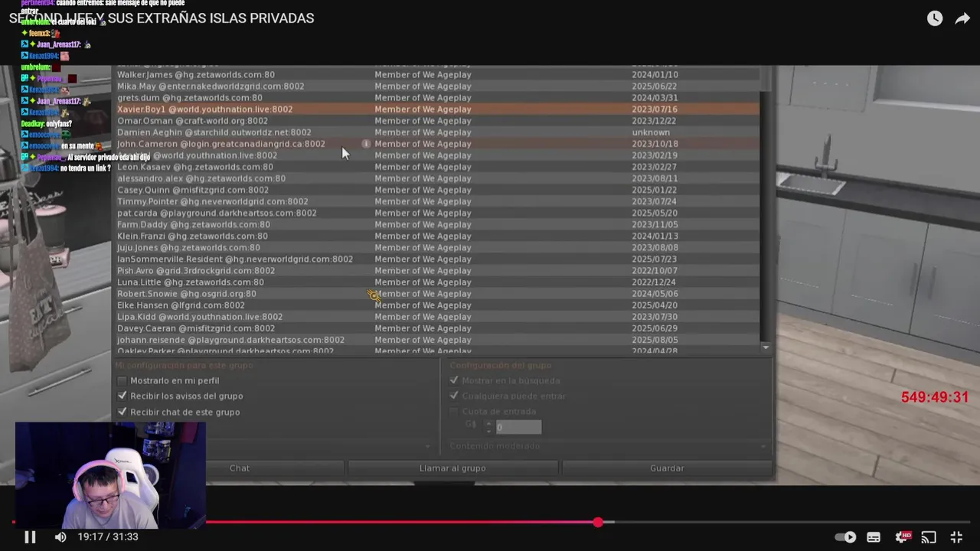
Task: Click the Guardar button
Action: [x=667, y=468]
